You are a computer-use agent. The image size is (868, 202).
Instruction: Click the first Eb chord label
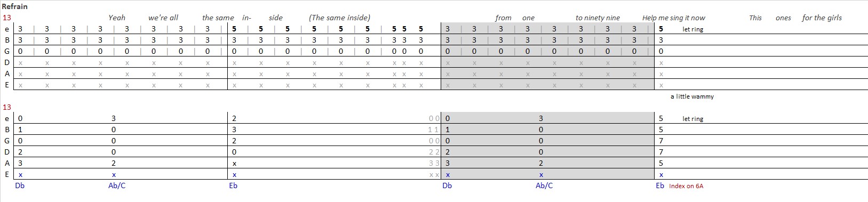[x=233, y=185]
